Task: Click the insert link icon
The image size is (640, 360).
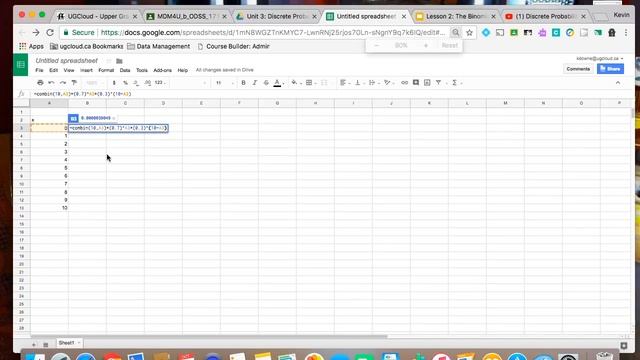Action: (x=404, y=82)
